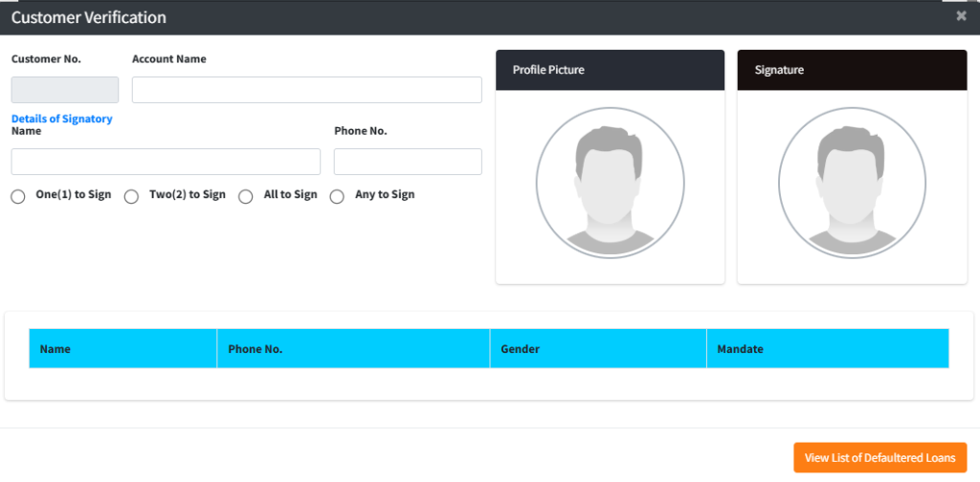Viewport: 980px width, 482px height.
Task: Click the Signature avatar placeholder image
Action: pos(852,182)
